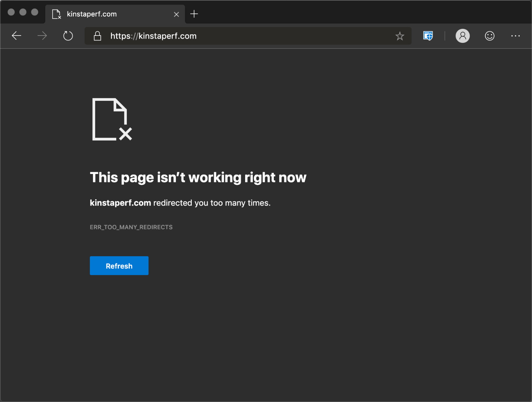Reload the page with the refresh icon
The height and width of the screenshot is (402, 532).
point(68,35)
